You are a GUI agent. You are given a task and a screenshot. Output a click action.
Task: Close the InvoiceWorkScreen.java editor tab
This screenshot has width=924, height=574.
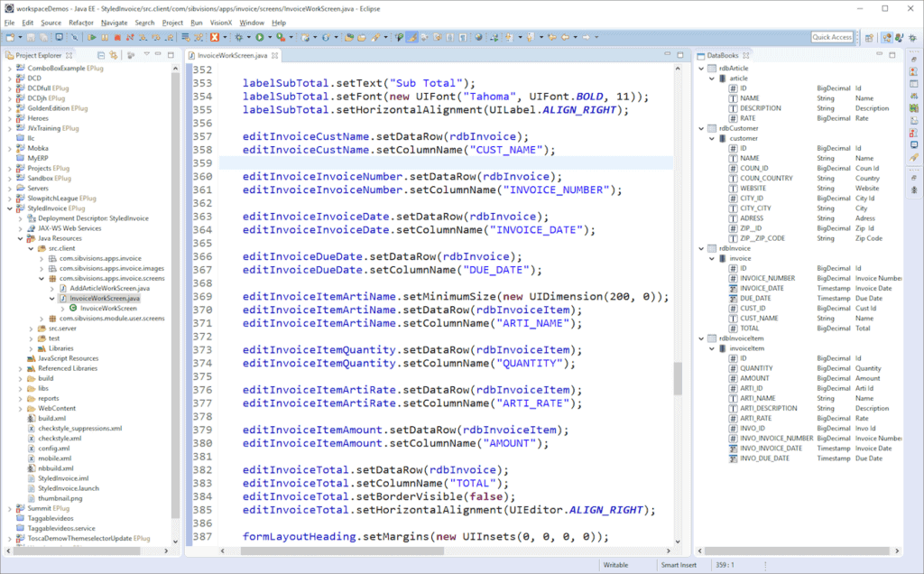click(x=274, y=55)
